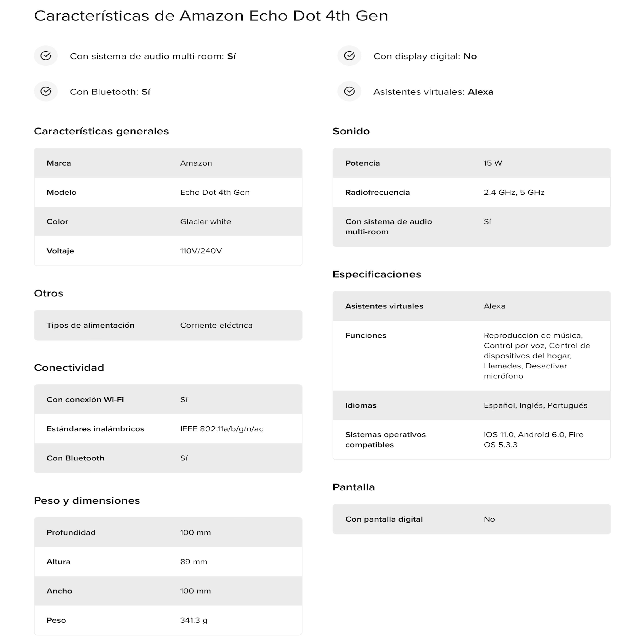Click the Especificaciones section heading
644x644 pixels.
(x=377, y=274)
